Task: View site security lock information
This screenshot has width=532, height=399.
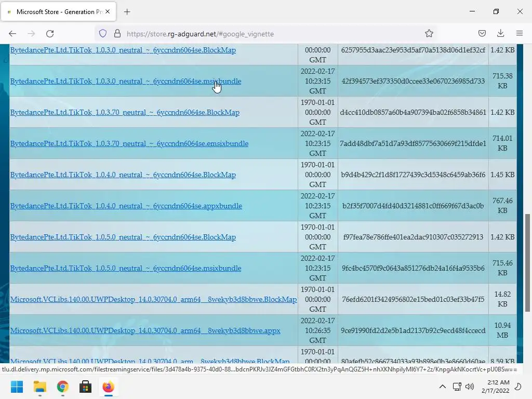Action: point(117,34)
